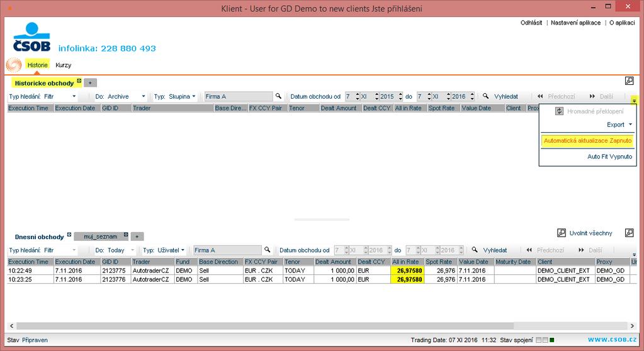Switch to the Kurzy tab
644x351 pixels.
pos(63,65)
